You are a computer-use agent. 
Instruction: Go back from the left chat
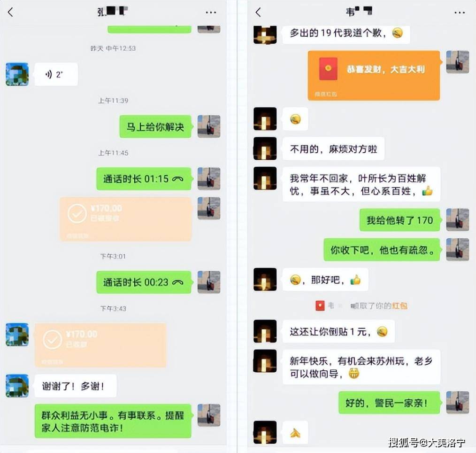[11, 13]
